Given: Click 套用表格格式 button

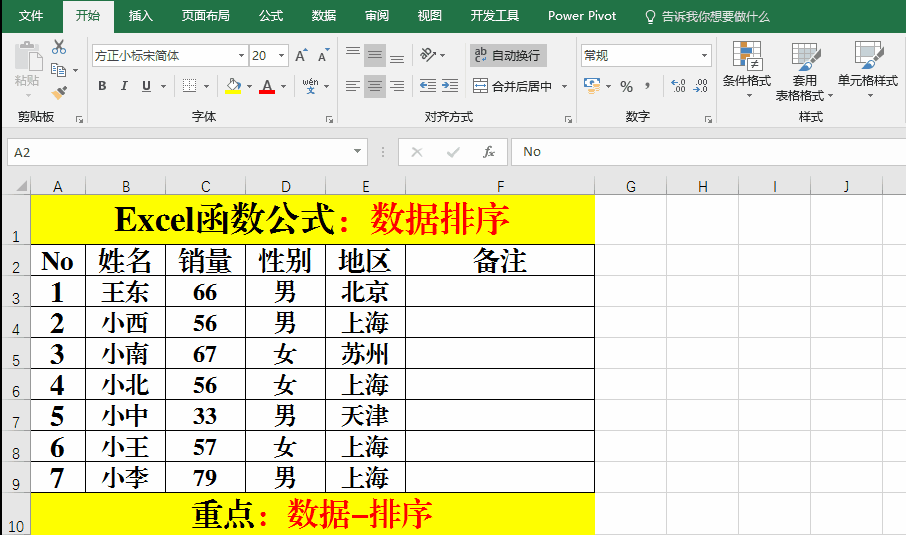Looking at the screenshot, I should coord(804,68).
